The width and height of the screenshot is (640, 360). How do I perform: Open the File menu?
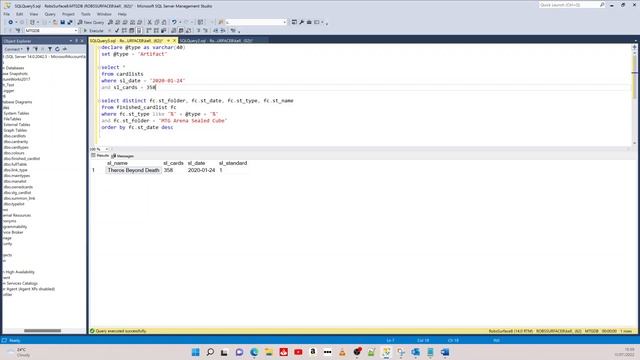click(7, 14)
